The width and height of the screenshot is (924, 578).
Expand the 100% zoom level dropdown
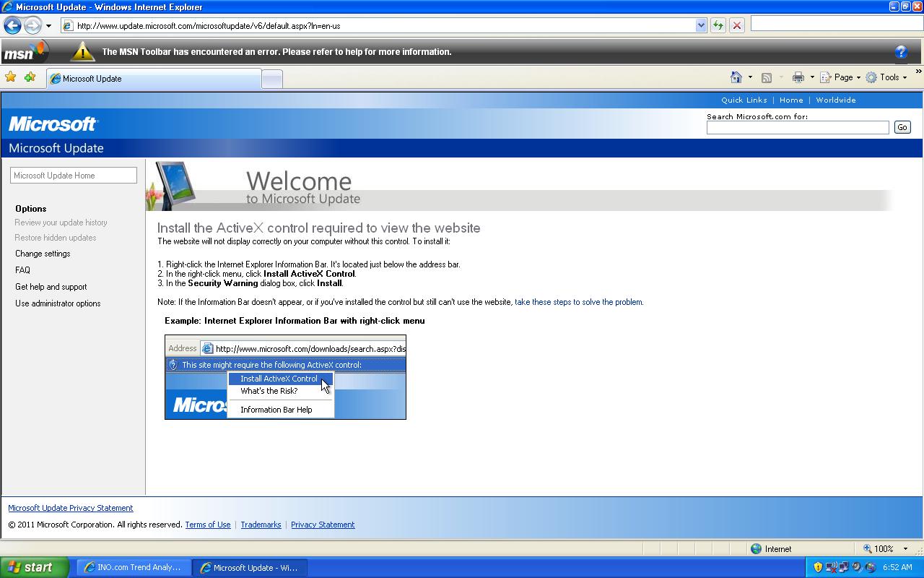click(x=905, y=549)
